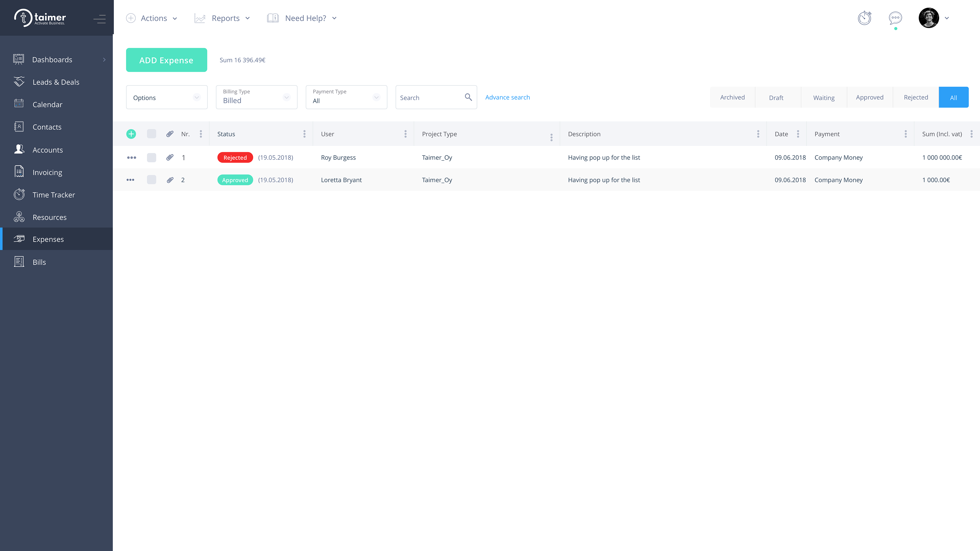This screenshot has width=980, height=551.
Task: Click the Contacts address book icon
Action: click(x=19, y=127)
